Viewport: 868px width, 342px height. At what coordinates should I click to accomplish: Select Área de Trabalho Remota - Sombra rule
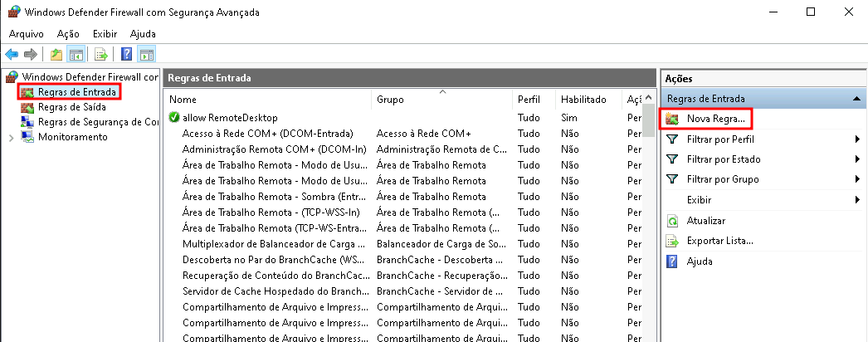274,197
